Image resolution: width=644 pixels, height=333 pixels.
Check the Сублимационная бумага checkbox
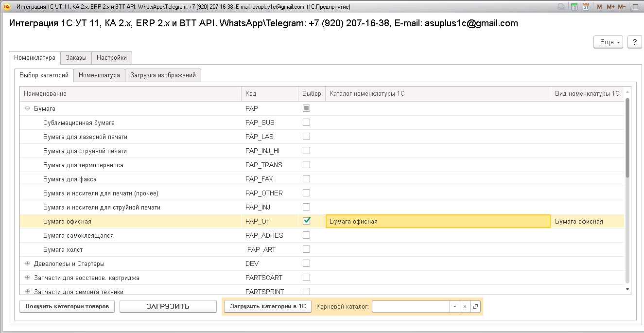tap(306, 123)
